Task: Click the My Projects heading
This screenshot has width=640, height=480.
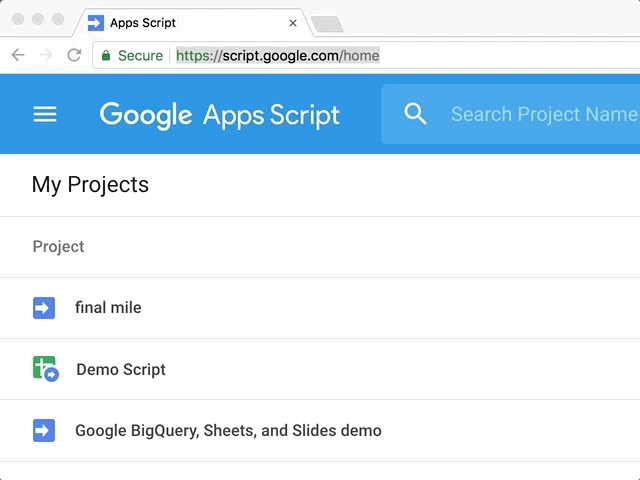Action: point(90,184)
